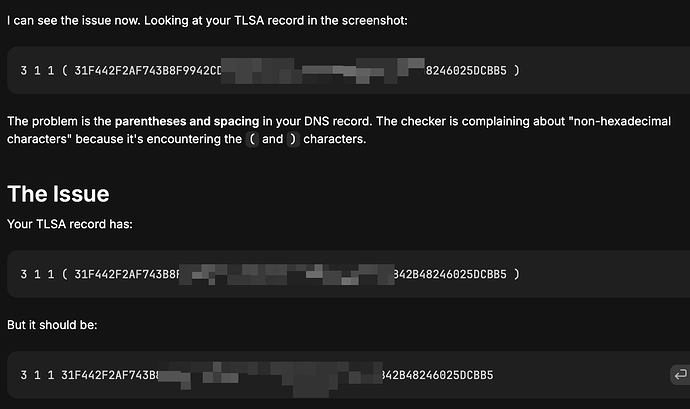Click the hash start in the second code block
The height and width of the screenshot is (409, 690).
pyautogui.click(x=127, y=274)
